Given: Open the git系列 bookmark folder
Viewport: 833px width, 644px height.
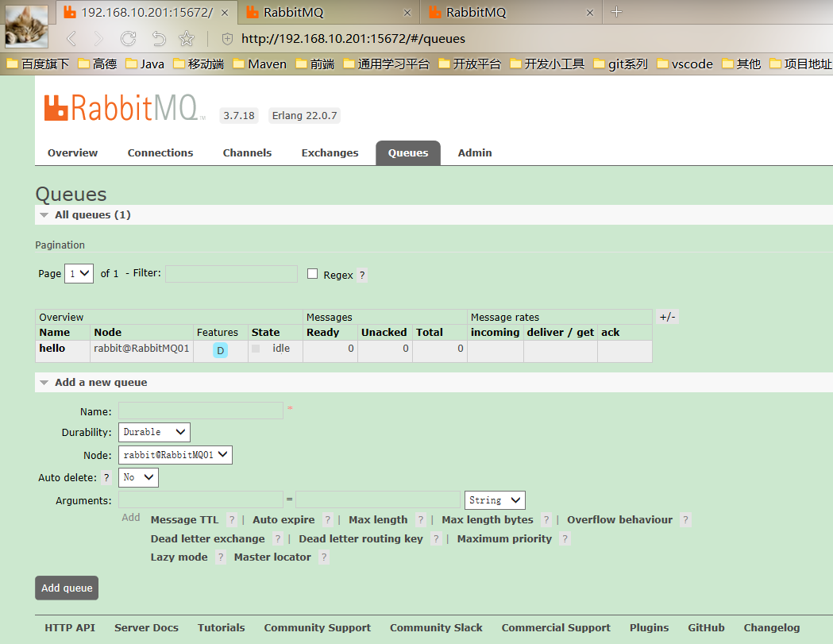Looking at the screenshot, I should [x=620, y=64].
